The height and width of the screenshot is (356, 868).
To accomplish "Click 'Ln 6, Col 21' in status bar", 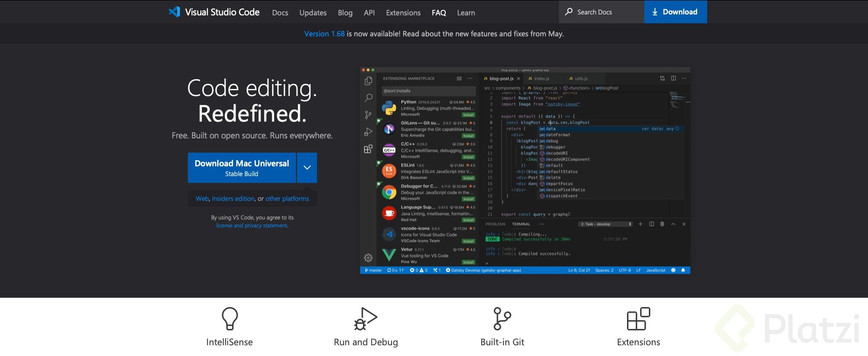I will coord(579,270).
